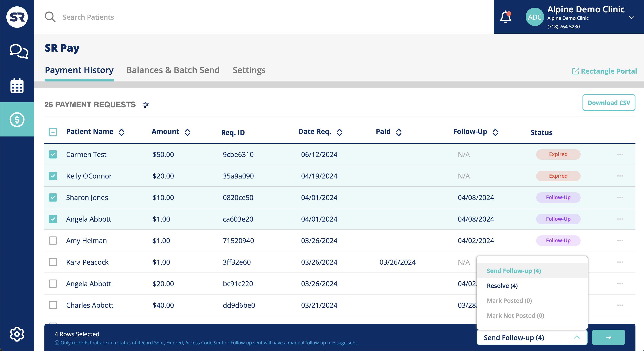Click patient name Kara Peacock
The image size is (644, 351).
click(x=87, y=262)
